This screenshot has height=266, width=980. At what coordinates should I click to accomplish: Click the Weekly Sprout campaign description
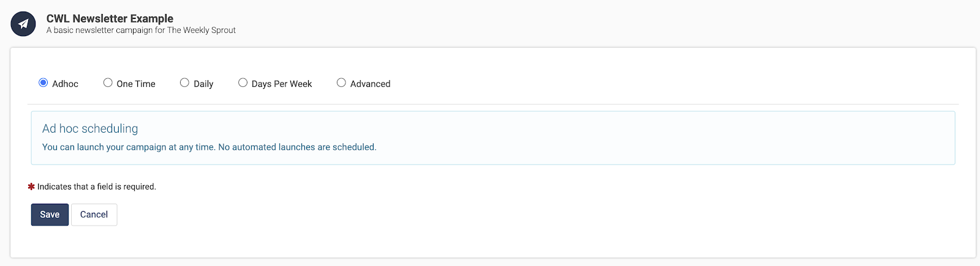click(x=141, y=30)
